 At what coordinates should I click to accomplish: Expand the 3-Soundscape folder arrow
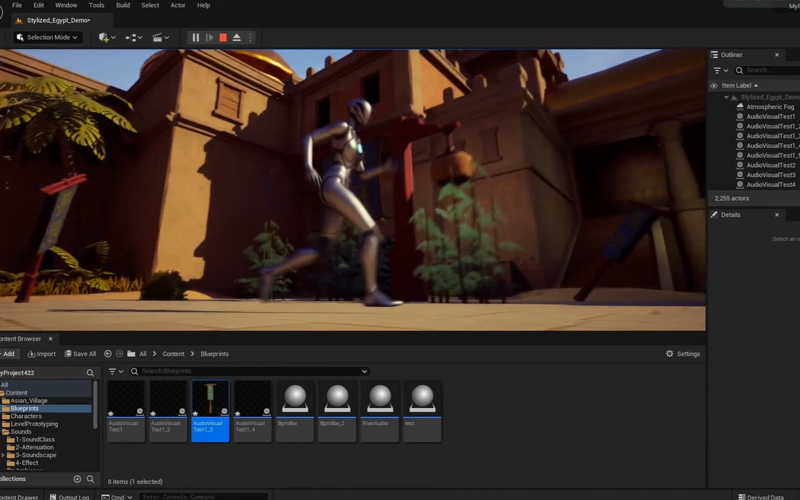4,455
